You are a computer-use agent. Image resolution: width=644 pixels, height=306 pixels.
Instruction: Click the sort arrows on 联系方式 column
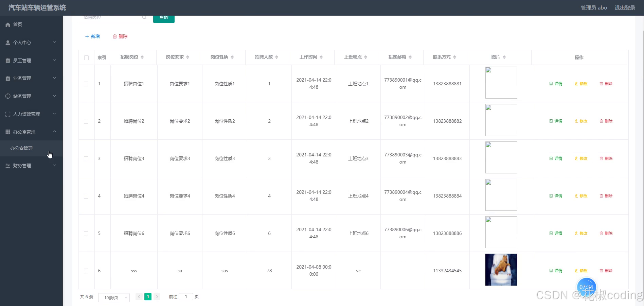click(454, 57)
